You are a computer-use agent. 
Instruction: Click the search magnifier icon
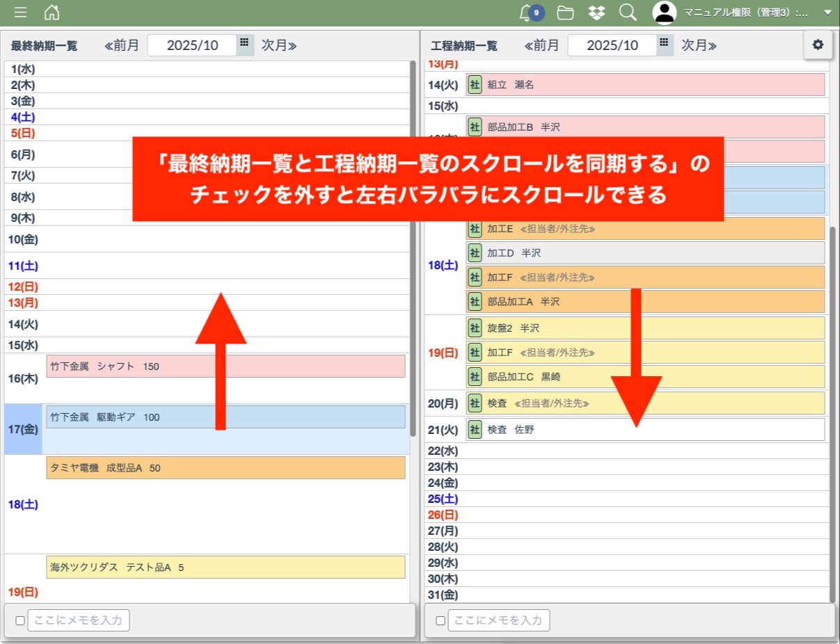628,13
